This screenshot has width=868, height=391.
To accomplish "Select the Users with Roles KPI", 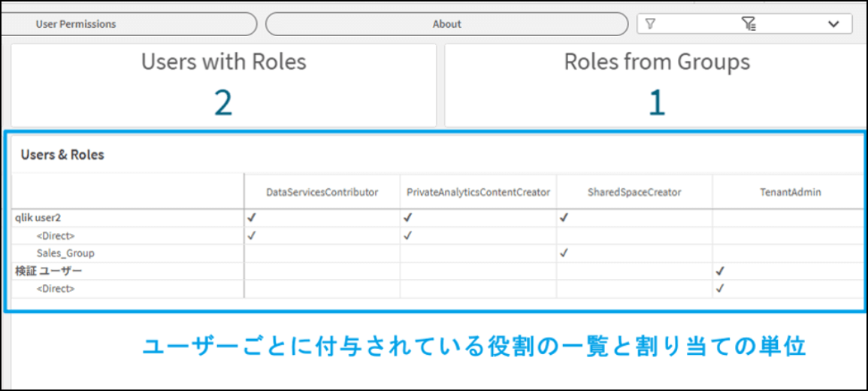I will [x=223, y=84].
